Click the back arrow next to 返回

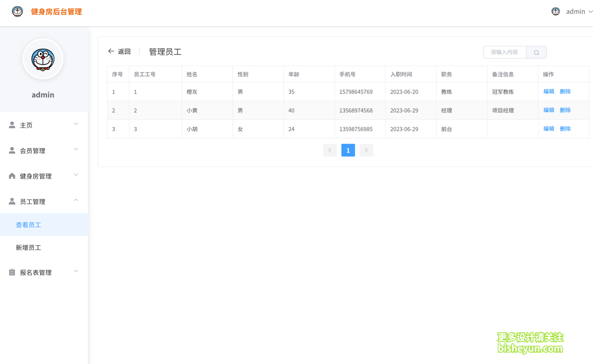[x=111, y=51]
